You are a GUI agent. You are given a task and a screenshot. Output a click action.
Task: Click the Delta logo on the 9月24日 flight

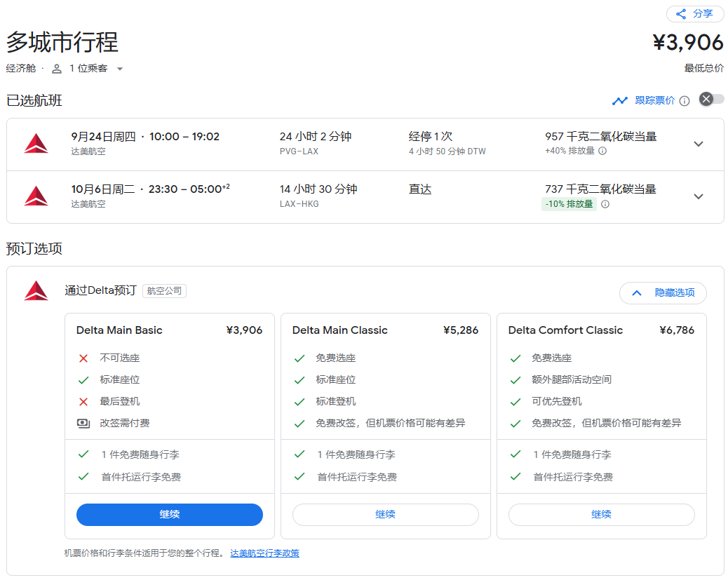click(x=36, y=144)
